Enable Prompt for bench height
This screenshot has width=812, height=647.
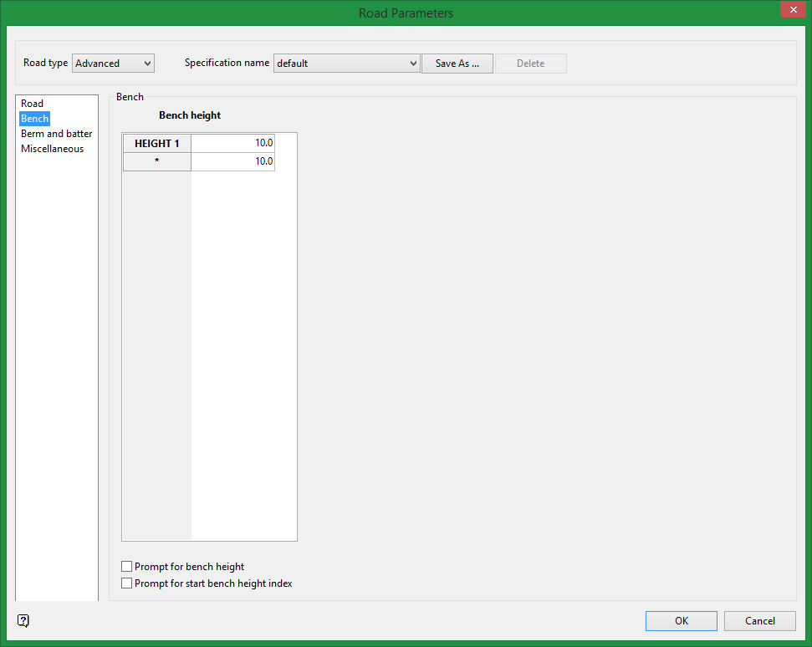(x=127, y=567)
